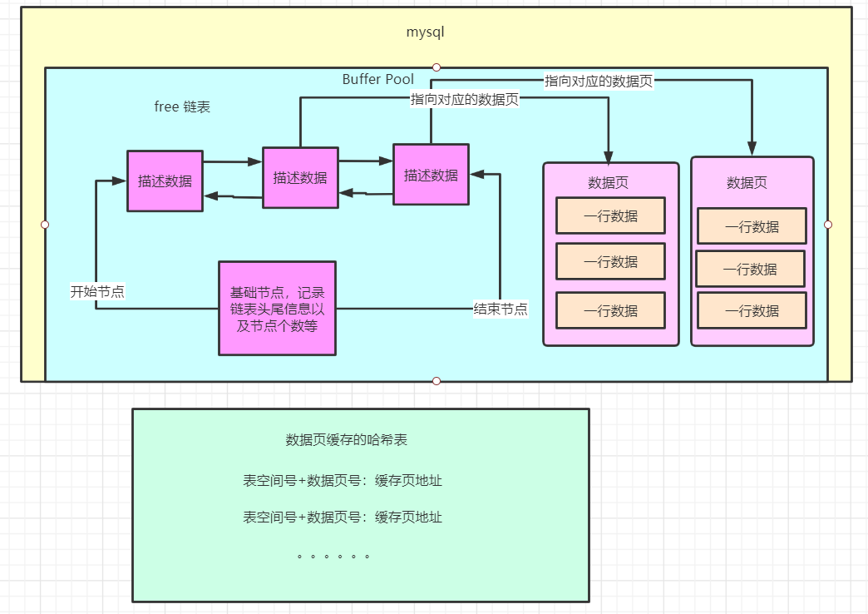Select the second "表空间号+数据页号：缓存页地址" line
This screenshot has width=868, height=614.
click(343, 517)
